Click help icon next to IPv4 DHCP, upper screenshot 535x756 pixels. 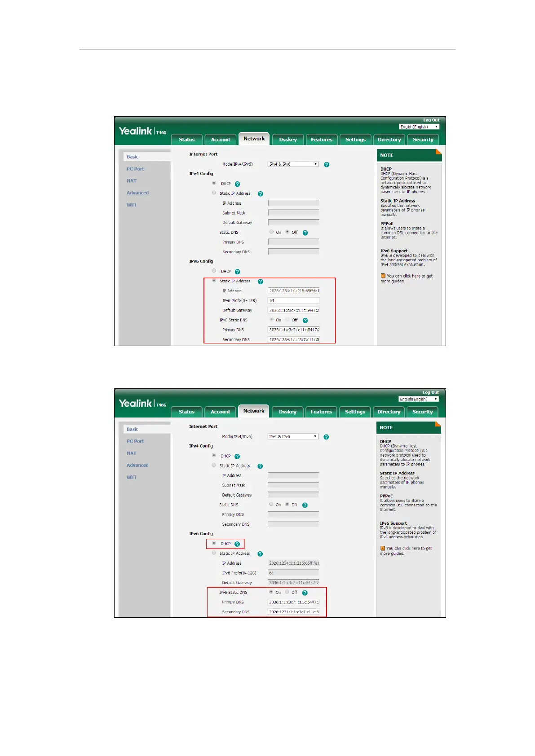point(237,184)
